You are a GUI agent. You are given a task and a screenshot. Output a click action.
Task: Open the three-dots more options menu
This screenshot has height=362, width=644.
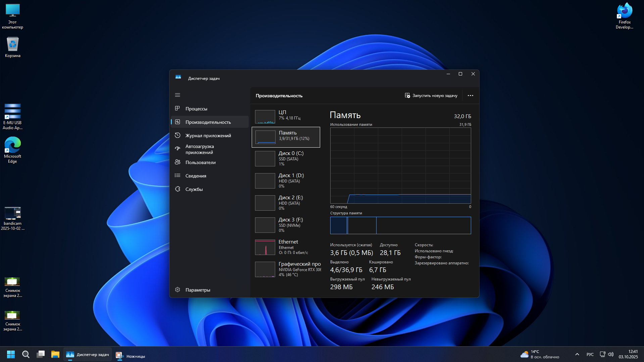click(x=470, y=96)
